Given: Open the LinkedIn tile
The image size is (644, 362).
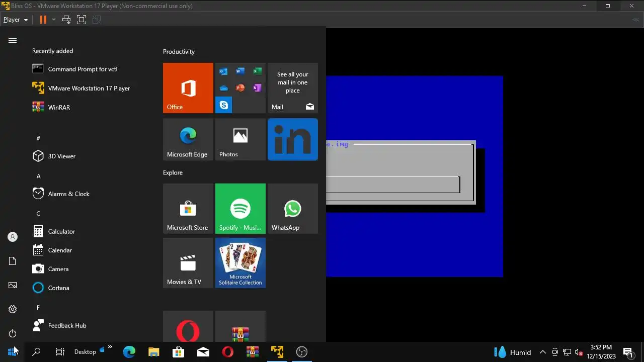Looking at the screenshot, I should pos(293,139).
